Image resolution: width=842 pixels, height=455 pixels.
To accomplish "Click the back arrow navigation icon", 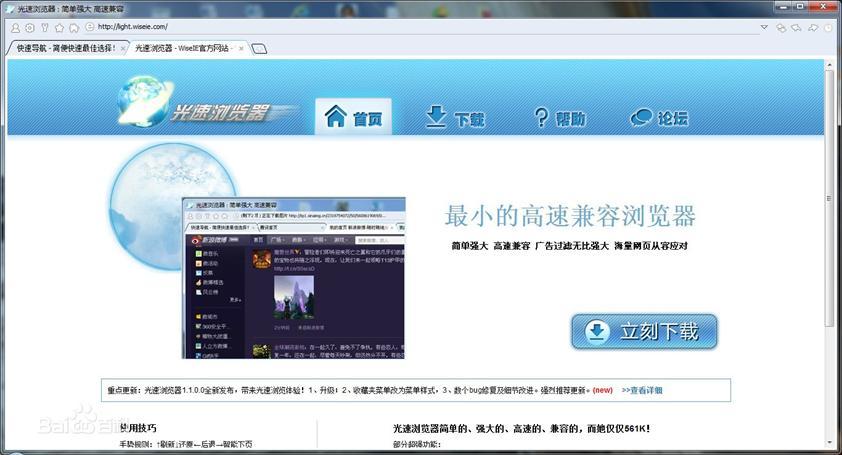I will coord(796,27).
